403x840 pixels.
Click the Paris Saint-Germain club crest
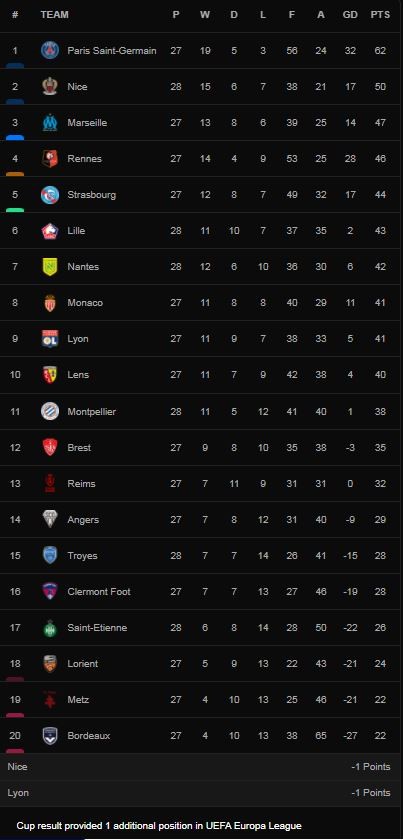point(50,50)
